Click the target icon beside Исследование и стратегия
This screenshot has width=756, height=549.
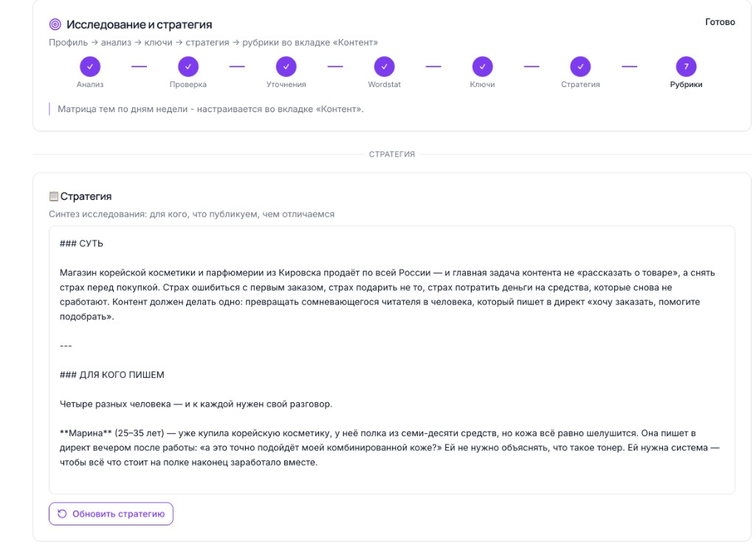(55, 24)
